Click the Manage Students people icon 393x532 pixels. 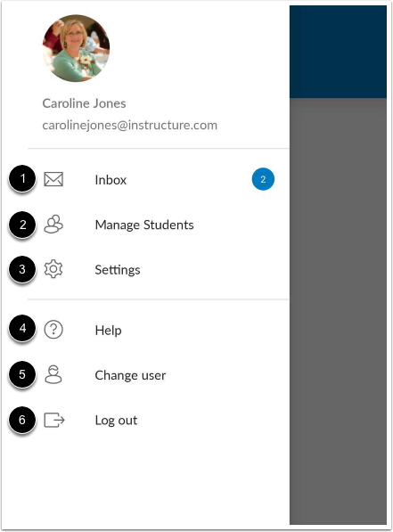pyautogui.click(x=53, y=225)
